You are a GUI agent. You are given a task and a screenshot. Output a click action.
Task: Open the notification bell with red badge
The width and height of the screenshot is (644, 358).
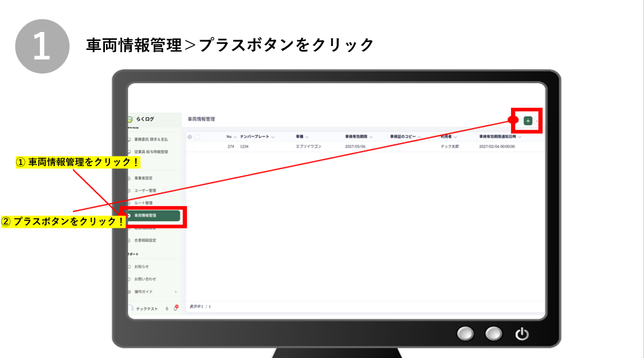click(x=176, y=309)
